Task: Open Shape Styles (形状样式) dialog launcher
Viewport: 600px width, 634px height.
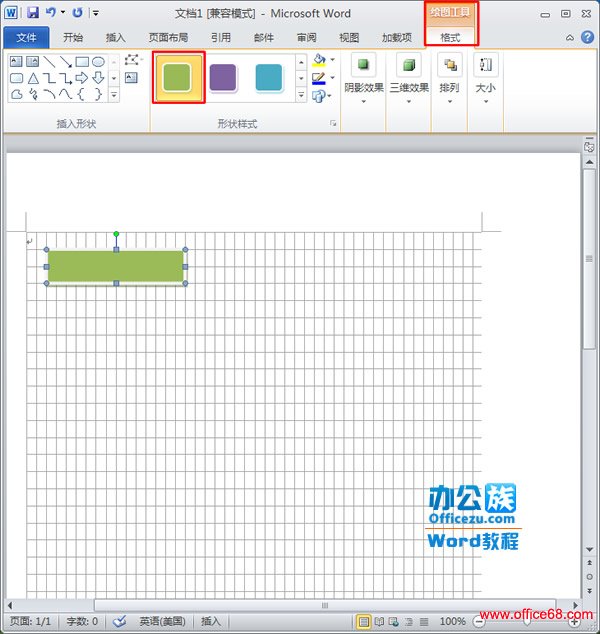Action: pyautogui.click(x=333, y=124)
